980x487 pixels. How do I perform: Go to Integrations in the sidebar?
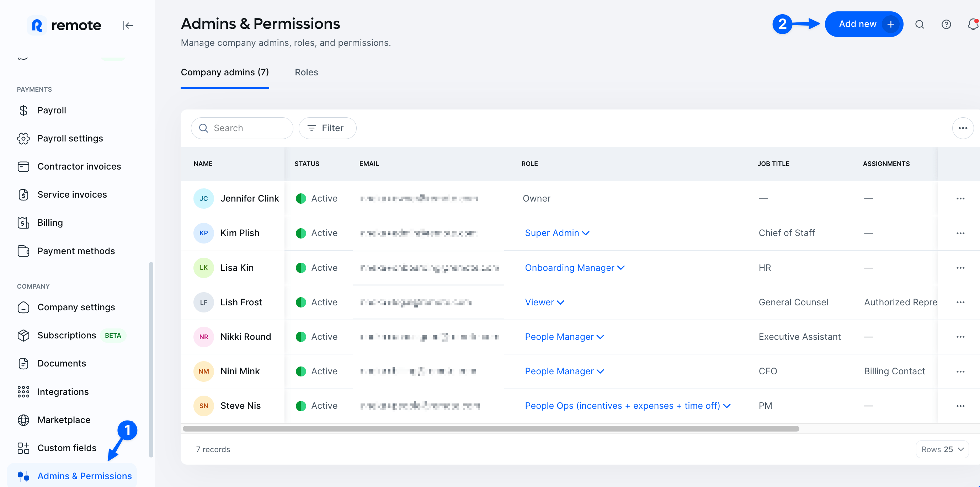63,392
